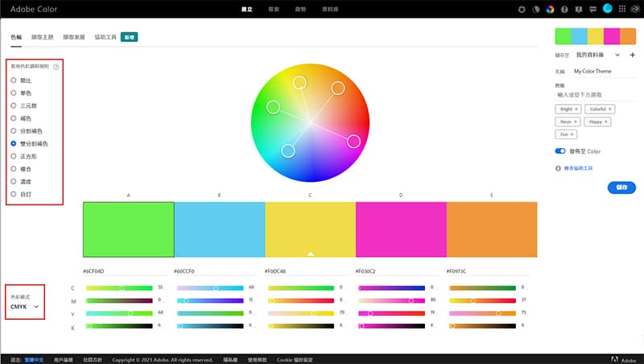Screen dimensions: 644x364
Task: Select the 自訂 harmony rule
Action: coord(21,194)
